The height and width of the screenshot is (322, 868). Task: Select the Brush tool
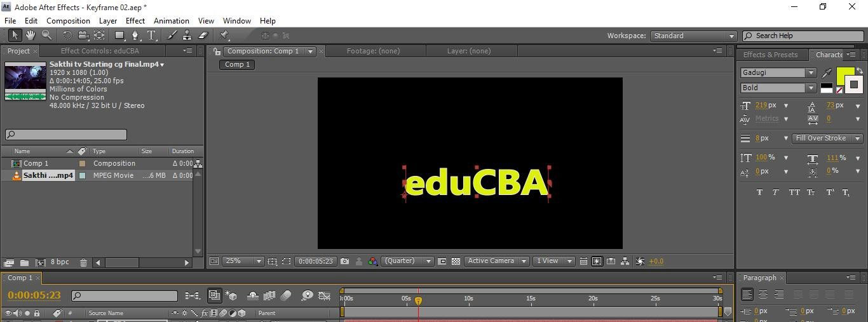(172, 36)
